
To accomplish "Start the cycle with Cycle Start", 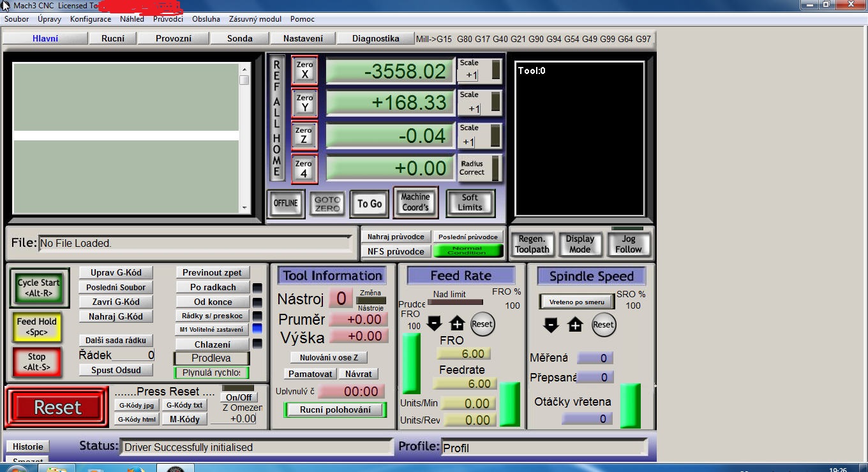I will 39,288.
